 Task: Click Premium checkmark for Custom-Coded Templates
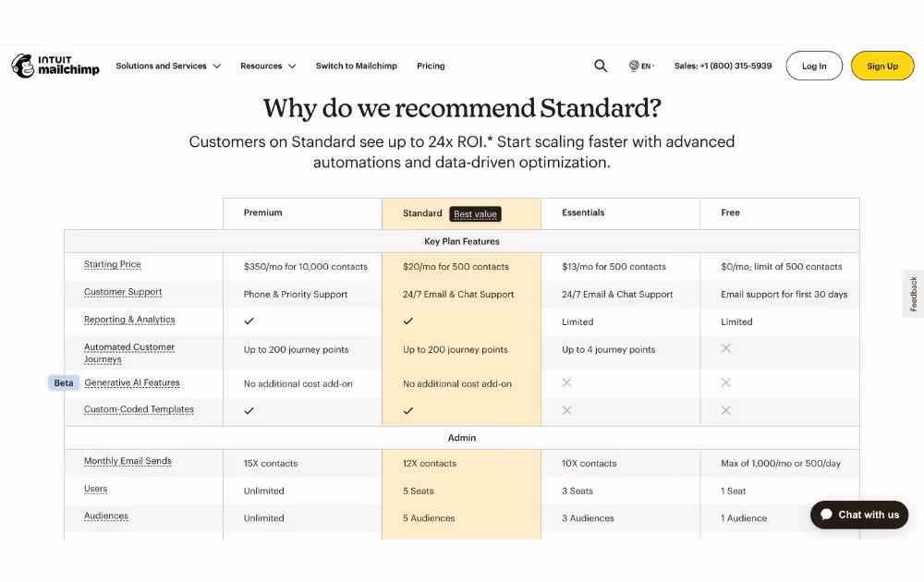(x=249, y=410)
